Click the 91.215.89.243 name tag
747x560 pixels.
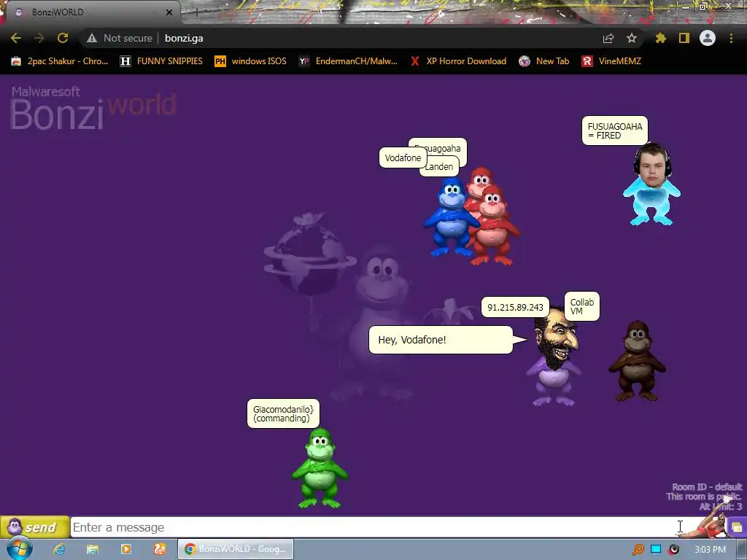[515, 307]
